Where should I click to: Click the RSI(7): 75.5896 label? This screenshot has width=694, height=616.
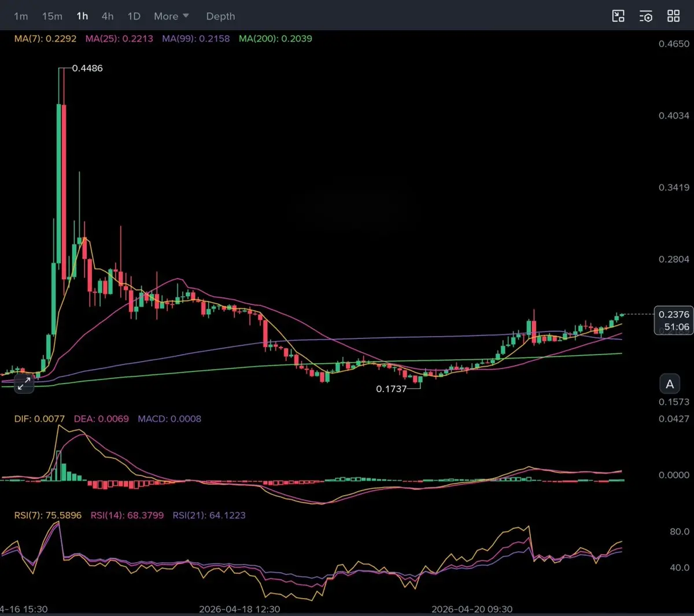click(48, 515)
